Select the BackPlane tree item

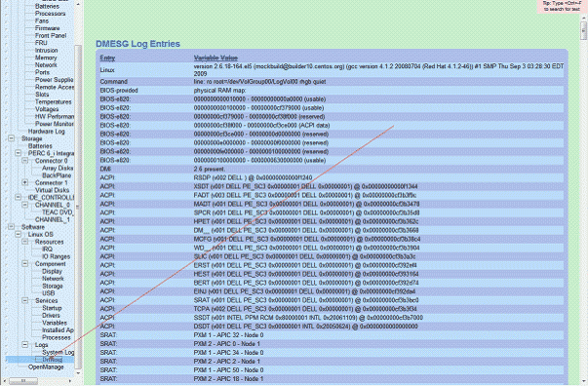pos(57,175)
